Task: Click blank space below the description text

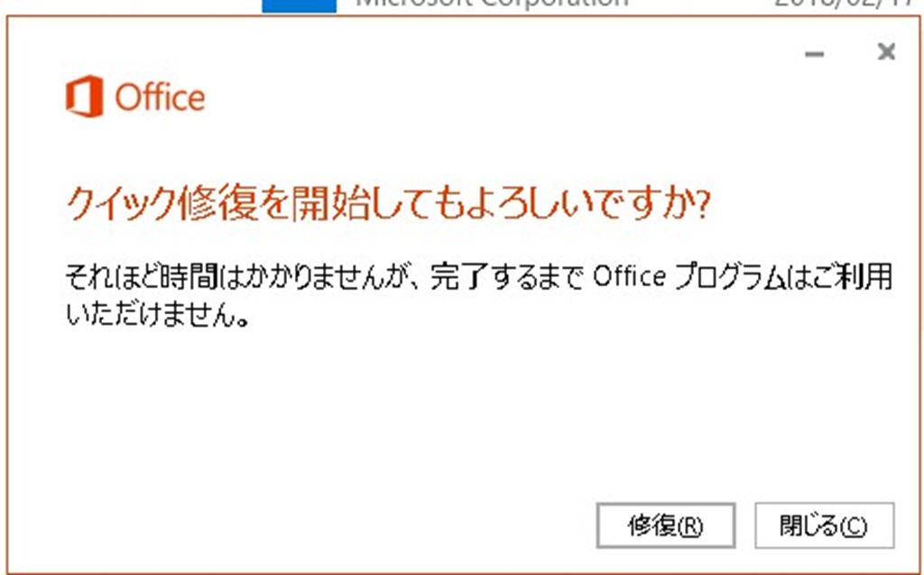Action: click(x=451, y=415)
